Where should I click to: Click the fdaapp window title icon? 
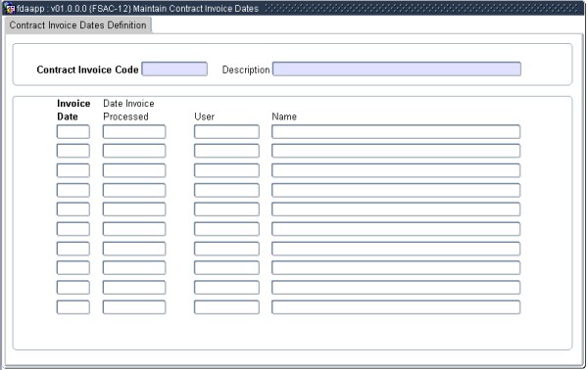(x=9, y=8)
